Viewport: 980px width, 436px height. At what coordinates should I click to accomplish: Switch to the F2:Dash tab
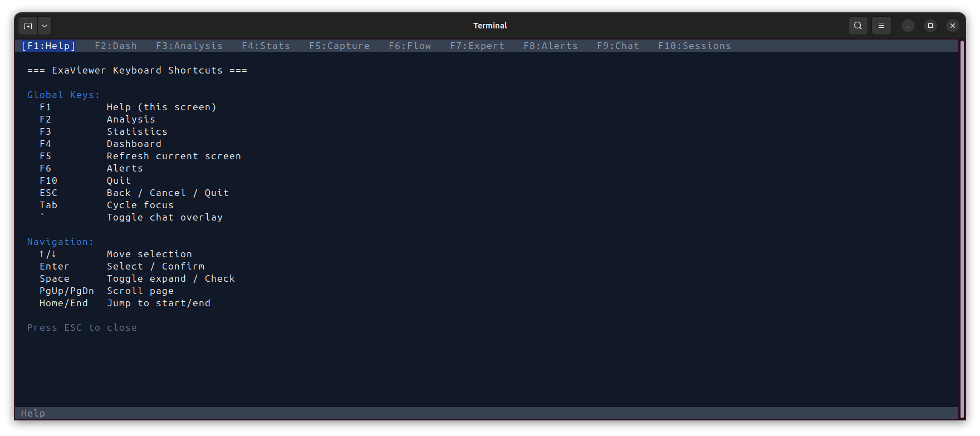pyautogui.click(x=116, y=46)
